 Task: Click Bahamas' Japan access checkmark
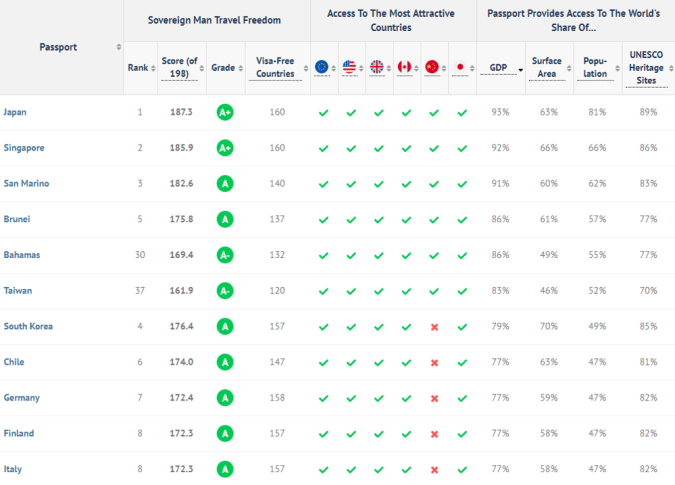462,256
